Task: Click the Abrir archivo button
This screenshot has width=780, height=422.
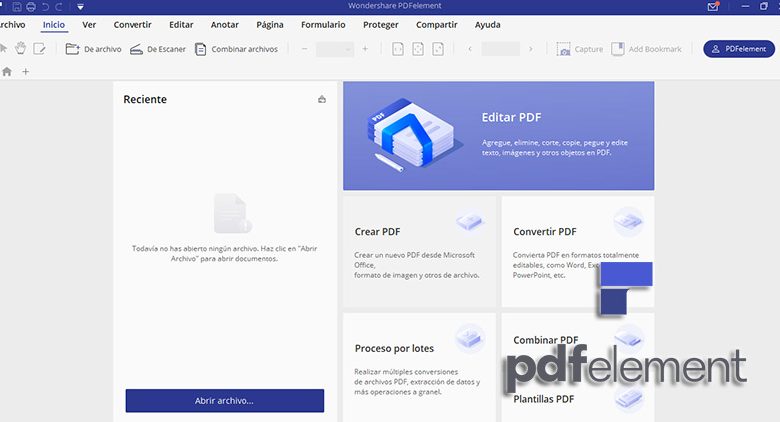Action: click(225, 401)
